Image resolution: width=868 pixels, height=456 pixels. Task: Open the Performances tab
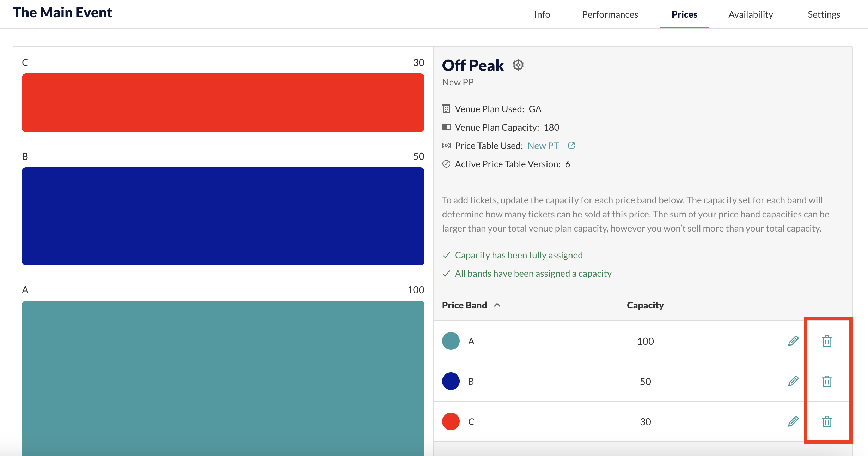point(610,14)
